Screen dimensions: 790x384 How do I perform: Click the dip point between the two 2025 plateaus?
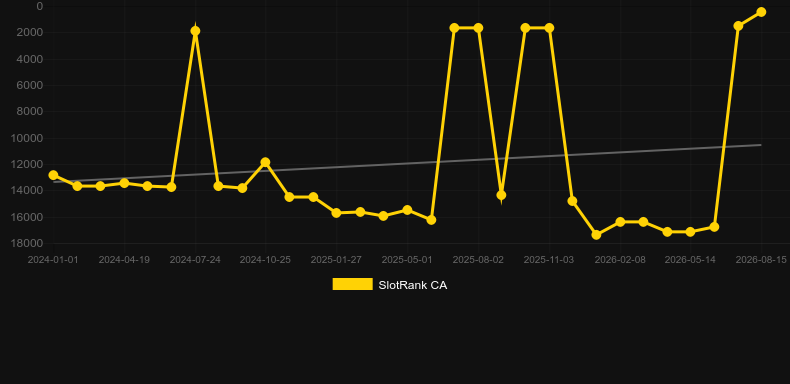(x=501, y=195)
